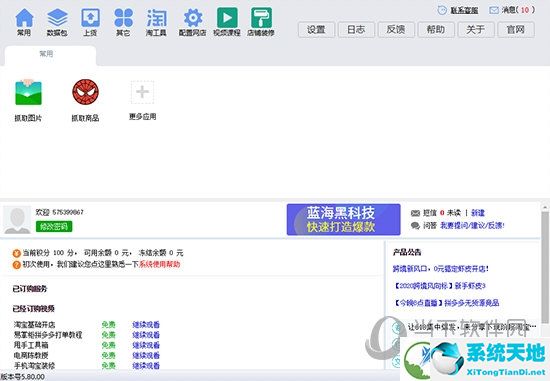This screenshot has height=381, width=550.
Task: Click the 已订购服务 heading
Action: click(x=30, y=289)
